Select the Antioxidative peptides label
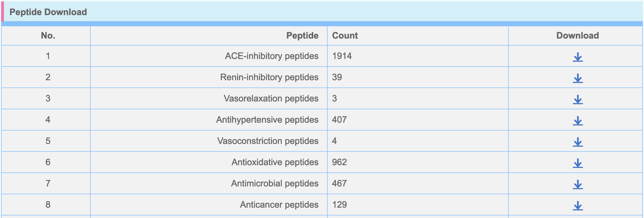Image resolution: width=644 pixels, height=218 pixels. 275,162
